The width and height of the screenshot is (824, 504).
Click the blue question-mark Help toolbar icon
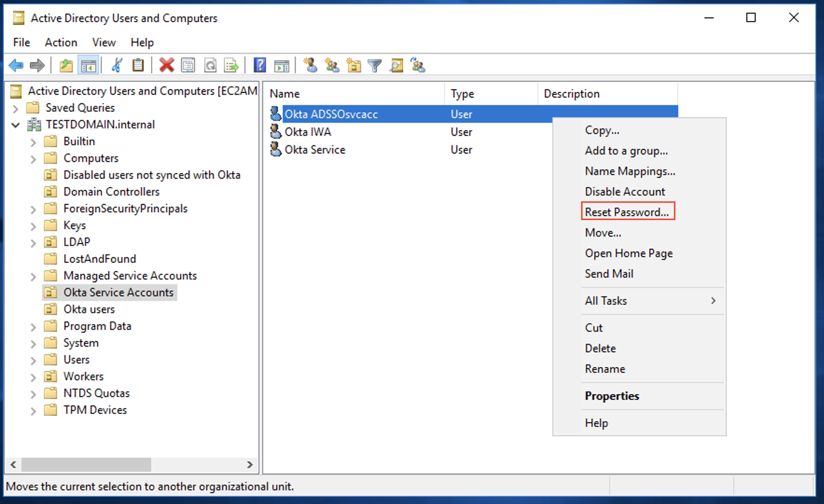pyautogui.click(x=260, y=65)
